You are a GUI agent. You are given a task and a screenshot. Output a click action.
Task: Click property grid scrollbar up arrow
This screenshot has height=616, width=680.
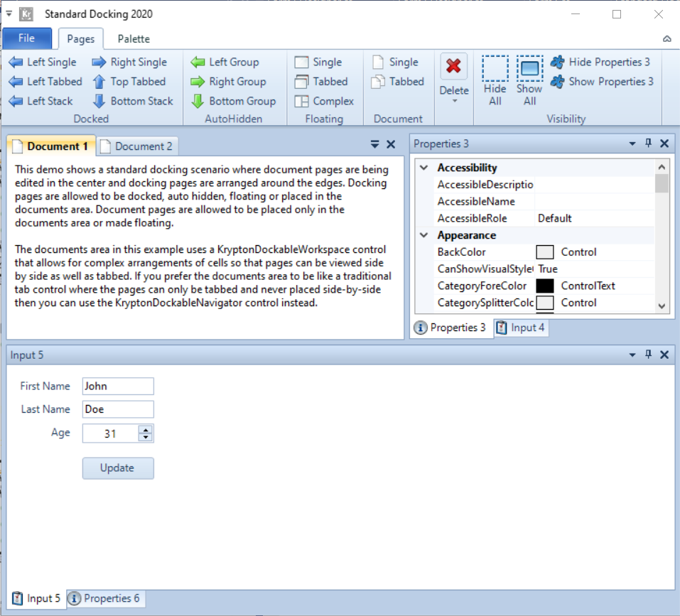point(662,167)
